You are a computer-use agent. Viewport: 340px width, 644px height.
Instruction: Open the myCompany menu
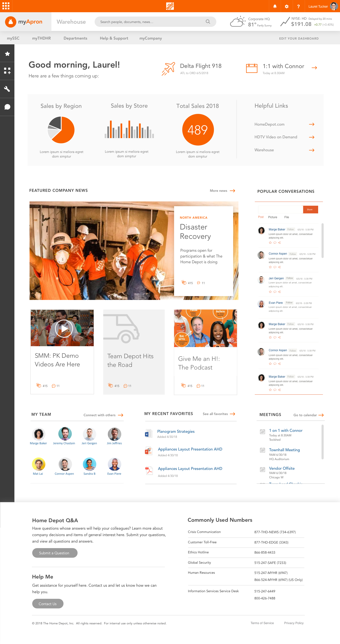(151, 38)
